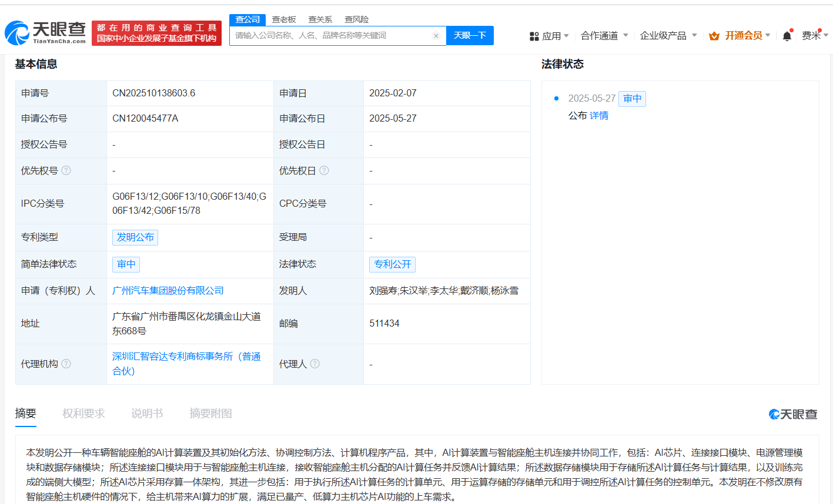Viewport: 833px width, 504px height.
Task: Open 深圳汇智容达专利商标事务所 agency link
Action: pos(186,364)
